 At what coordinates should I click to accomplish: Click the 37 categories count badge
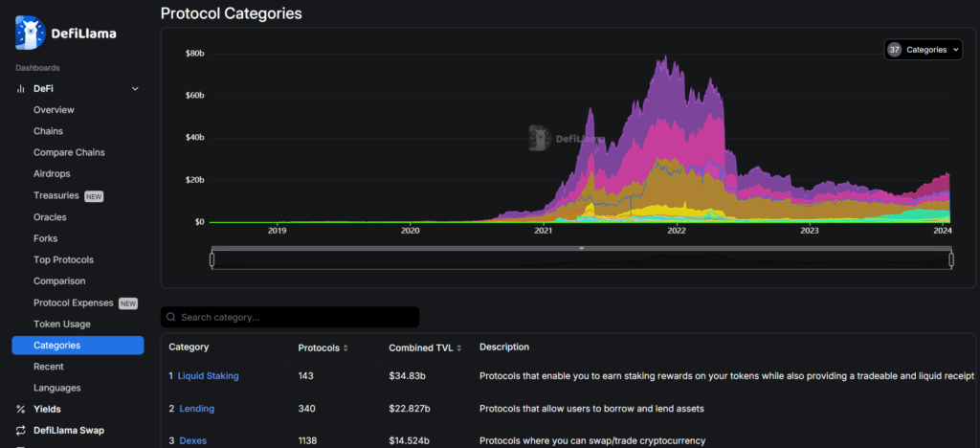coord(894,50)
